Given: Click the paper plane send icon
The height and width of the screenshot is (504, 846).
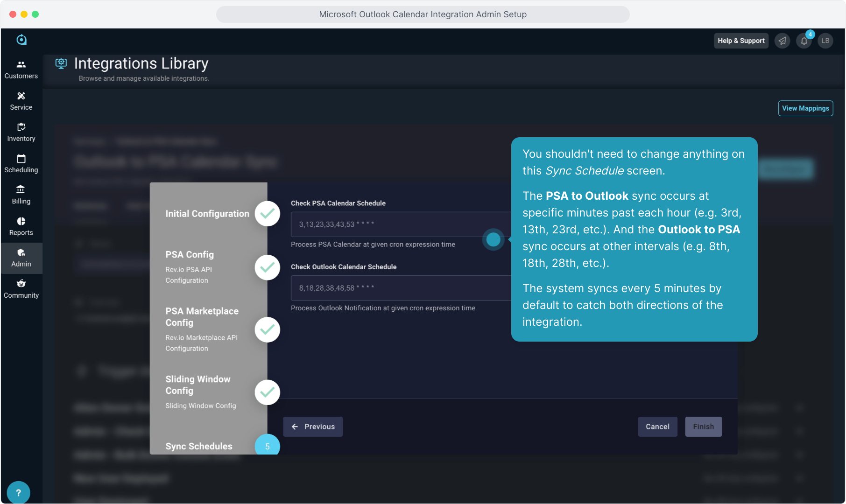Looking at the screenshot, I should coord(782,41).
